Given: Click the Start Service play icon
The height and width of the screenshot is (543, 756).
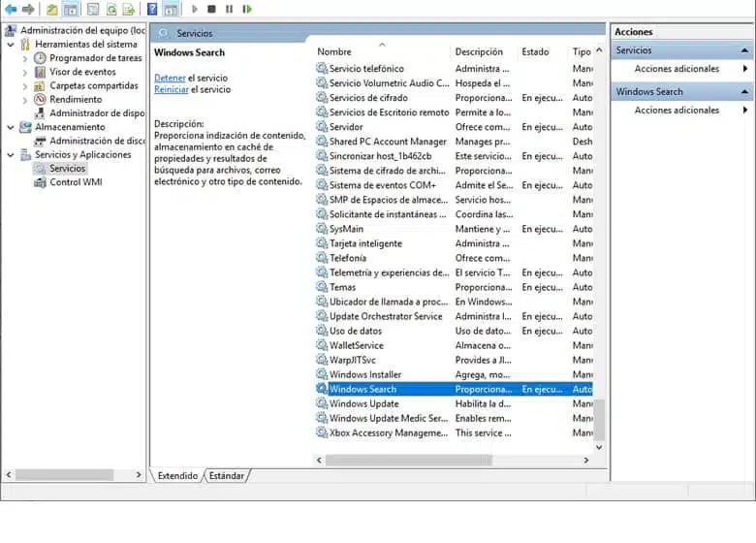Looking at the screenshot, I should click(194, 9).
